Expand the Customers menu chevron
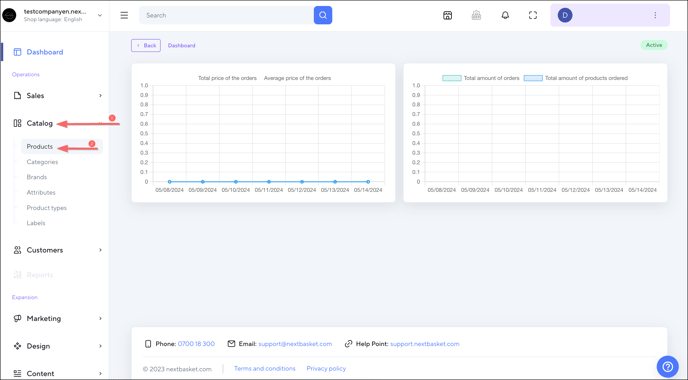The height and width of the screenshot is (380, 688). point(100,250)
